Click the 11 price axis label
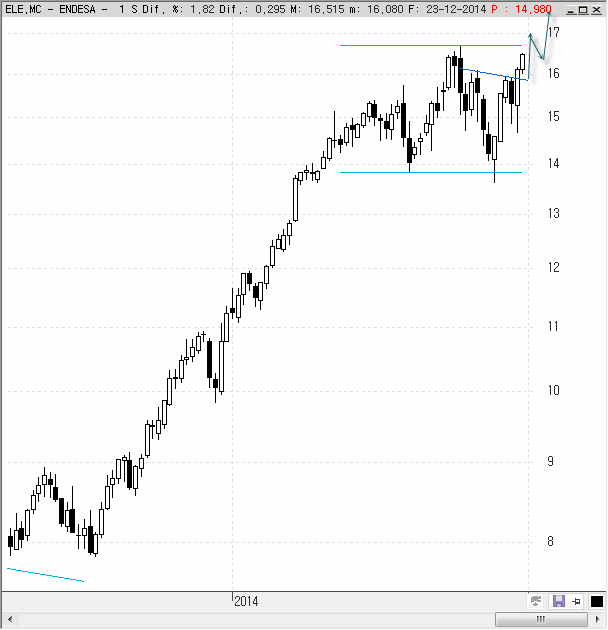The width and height of the screenshot is (608, 630). 554,326
